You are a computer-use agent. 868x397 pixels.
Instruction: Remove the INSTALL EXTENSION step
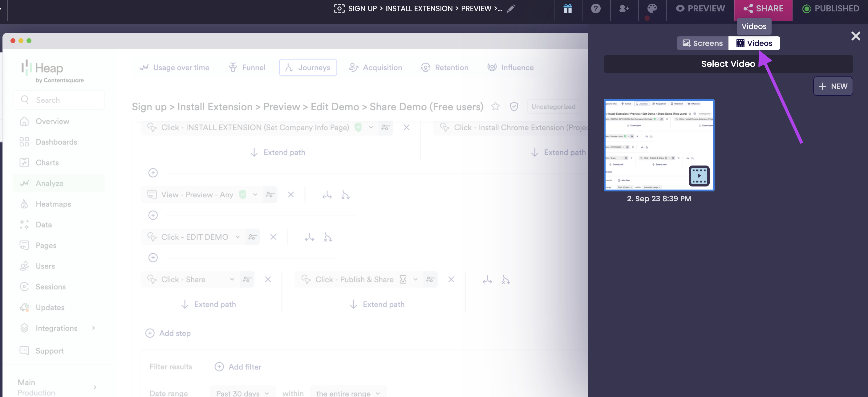coord(406,128)
